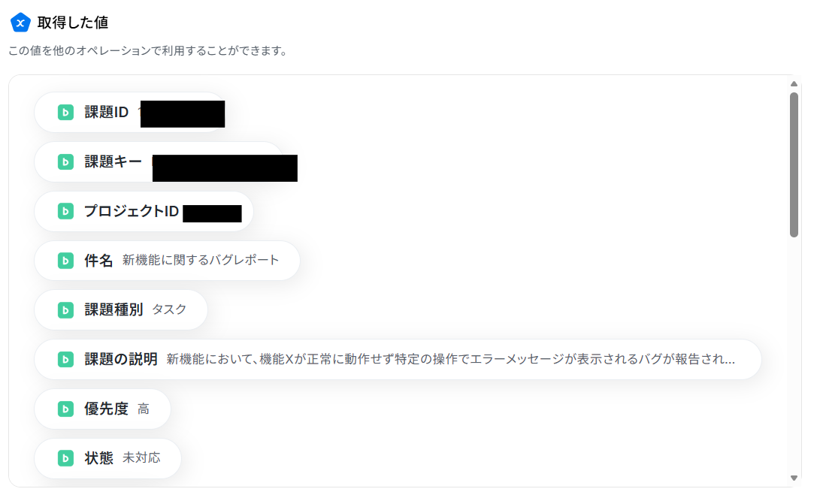Select the 課題ID value chip
This screenshot has height=504, width=814.
click(x=130, y=112)
